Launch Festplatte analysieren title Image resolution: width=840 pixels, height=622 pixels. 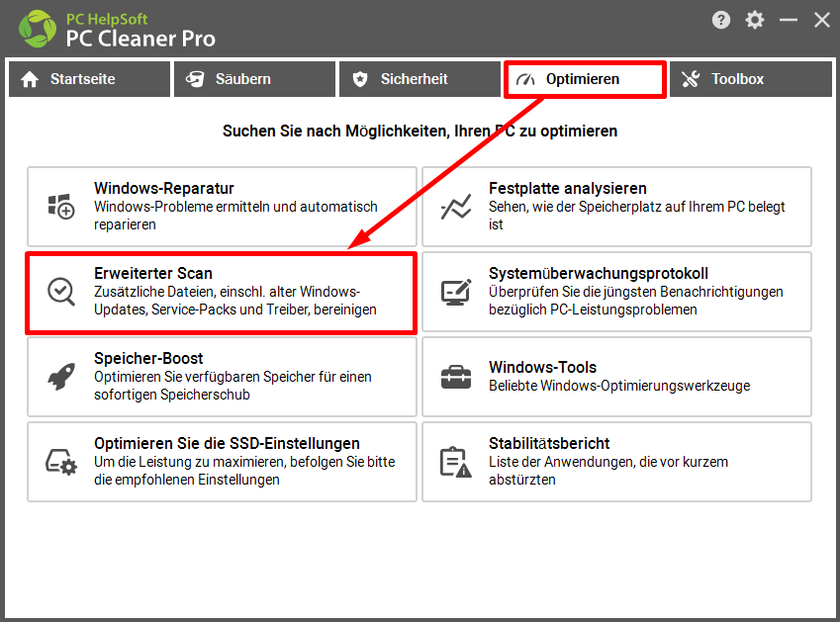tap(567, 189)
